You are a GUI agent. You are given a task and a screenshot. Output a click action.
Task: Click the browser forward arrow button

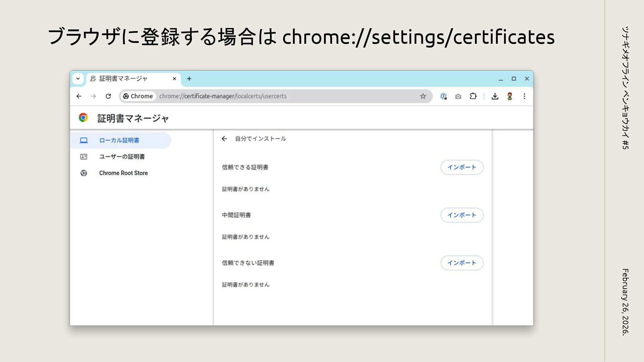(93, 96)
